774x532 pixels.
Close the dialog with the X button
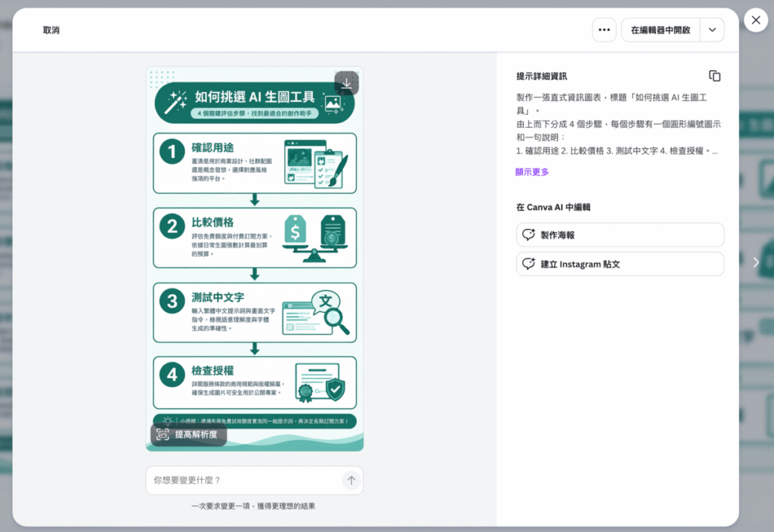756,20
